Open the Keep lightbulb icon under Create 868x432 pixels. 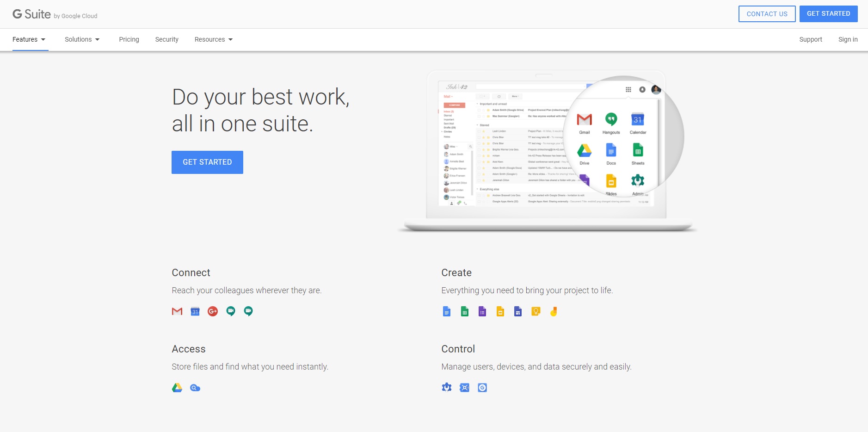pyautogui.click(x=536, y=311)
